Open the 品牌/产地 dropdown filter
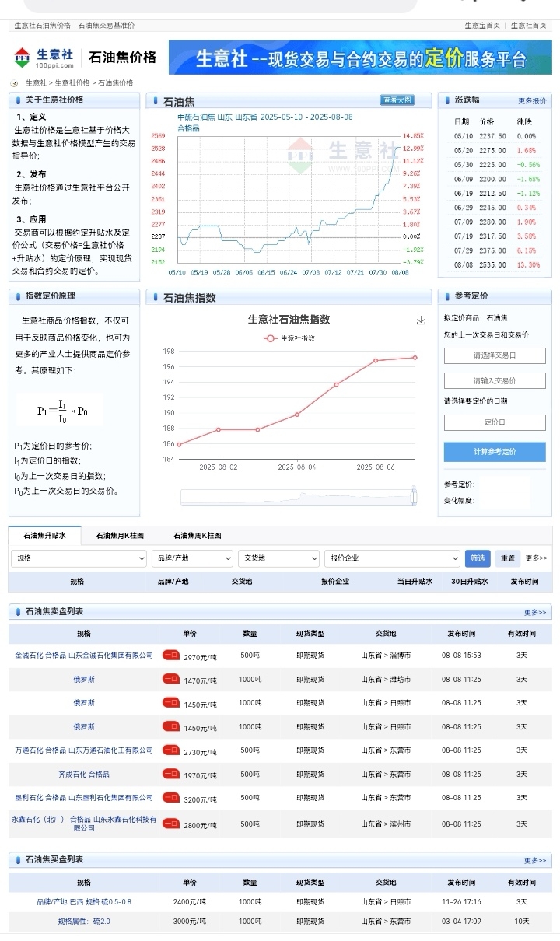The width and height of the screenshot is (560, 941). [x=192, y=558]
